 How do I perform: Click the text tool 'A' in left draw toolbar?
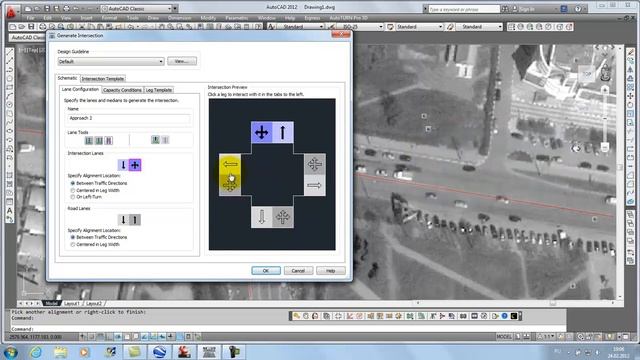coord(10,211)
